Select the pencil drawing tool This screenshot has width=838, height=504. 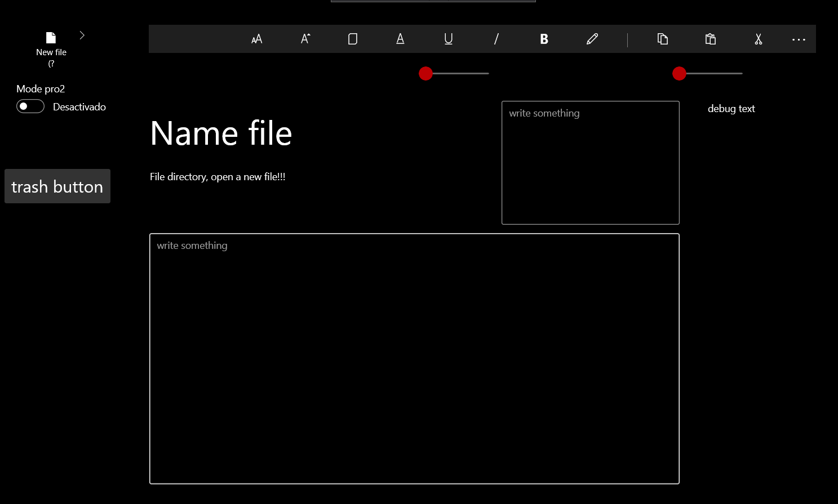coord(592,39)
